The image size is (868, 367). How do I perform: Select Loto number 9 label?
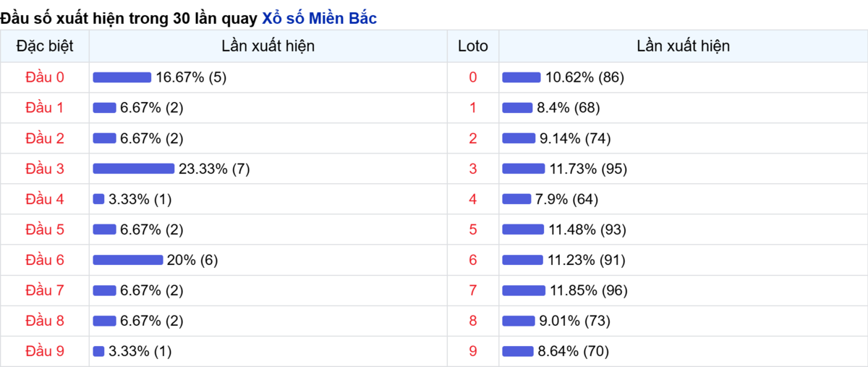(473, 351)
